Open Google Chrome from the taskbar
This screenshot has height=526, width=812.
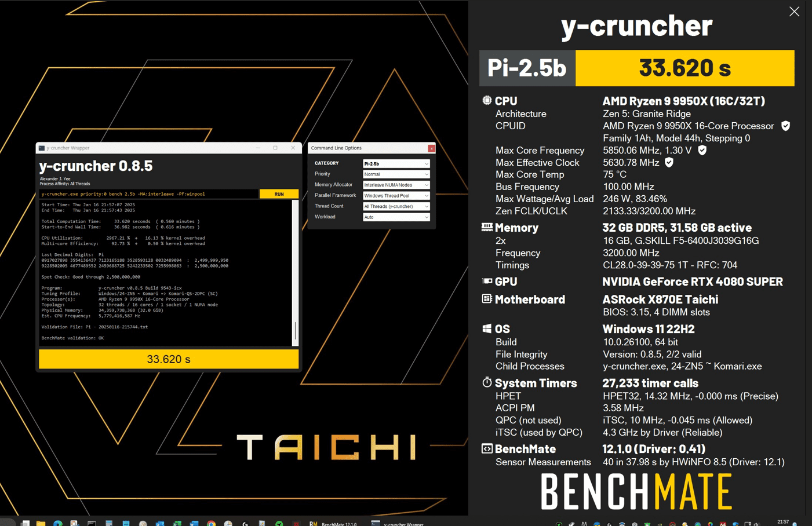coord(211,523)
